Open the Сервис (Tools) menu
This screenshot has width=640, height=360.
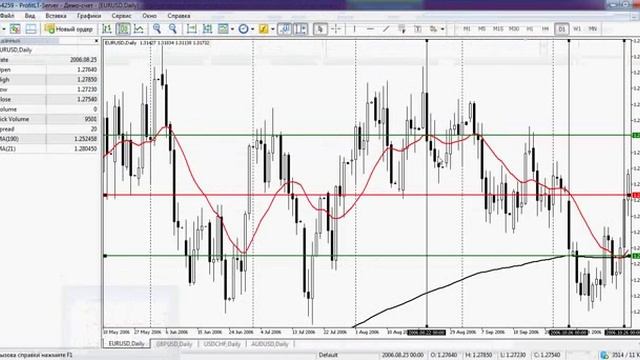click(122, 16)
